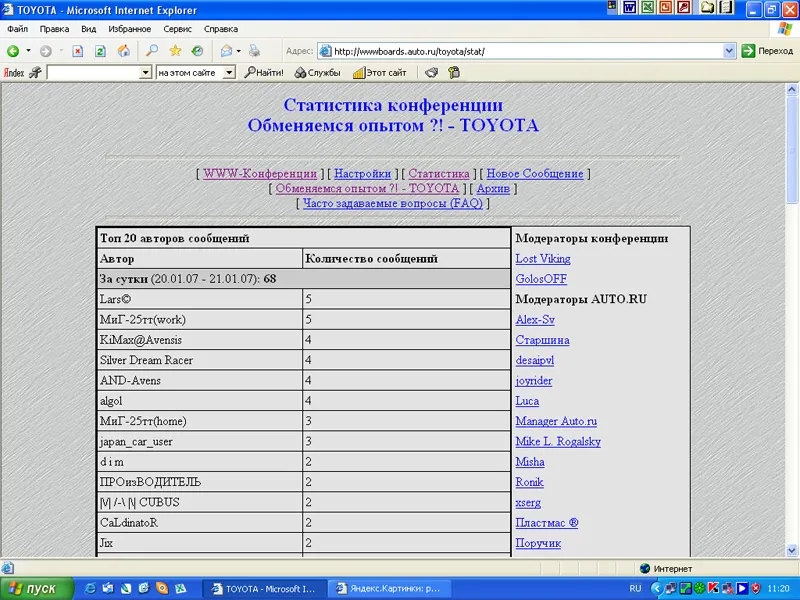800x600 pixels.
Task: Click the Yandex logo on search toolbar
Action: click(x=14, y=73)
